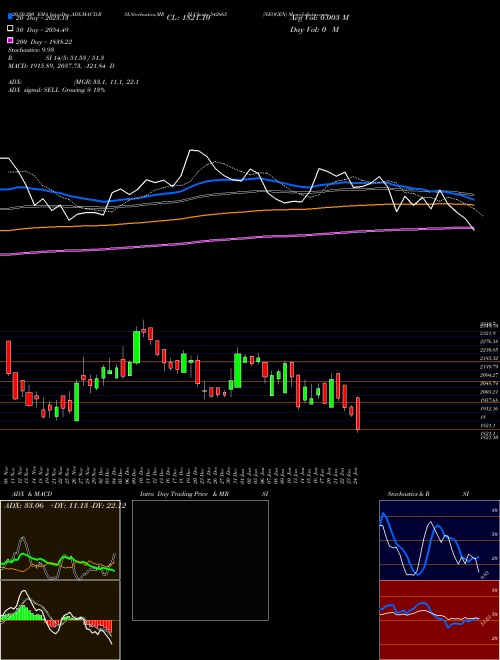The width and height of the screenshot is (500, 660).
Task: Click the empty Intra Day Trading panel
Action: (200, 560)
